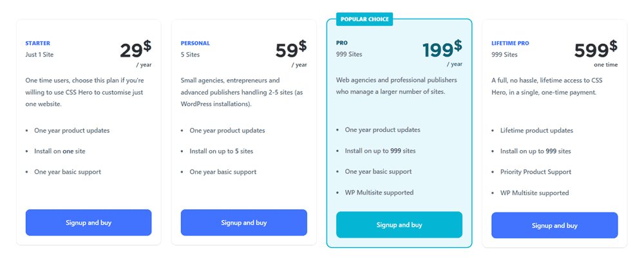Click the 59$ price on Personal
644x264 pixels.
point(291,50)
